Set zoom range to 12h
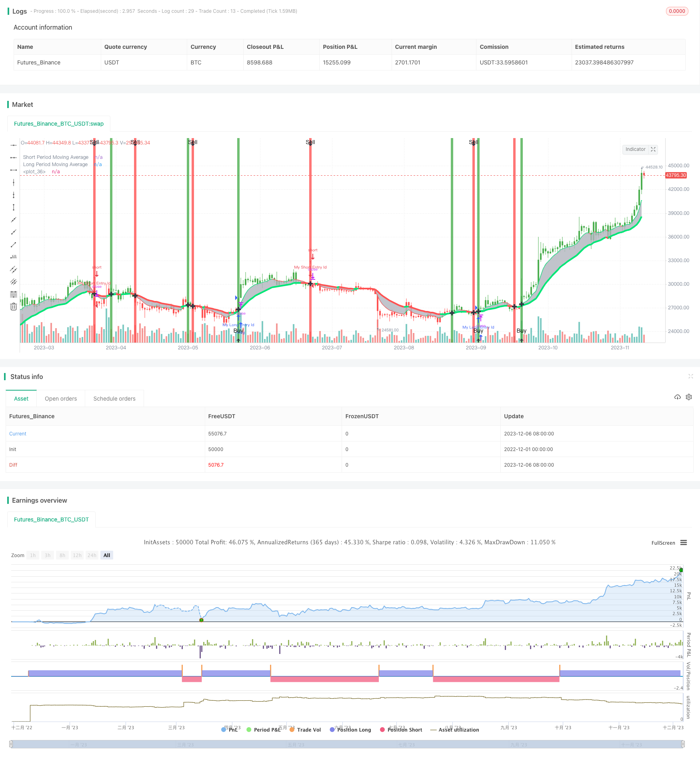Screen dimensions: 700x760 tap(77, 555)
